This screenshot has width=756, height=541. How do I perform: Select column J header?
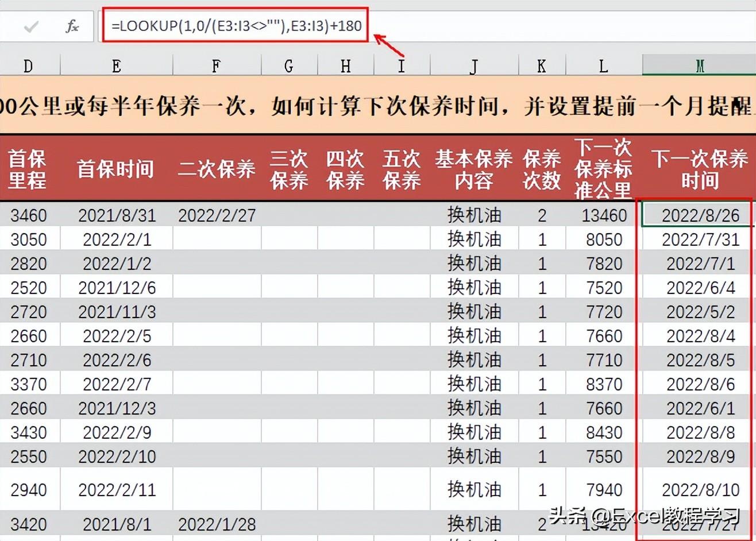tap(473, 66)
